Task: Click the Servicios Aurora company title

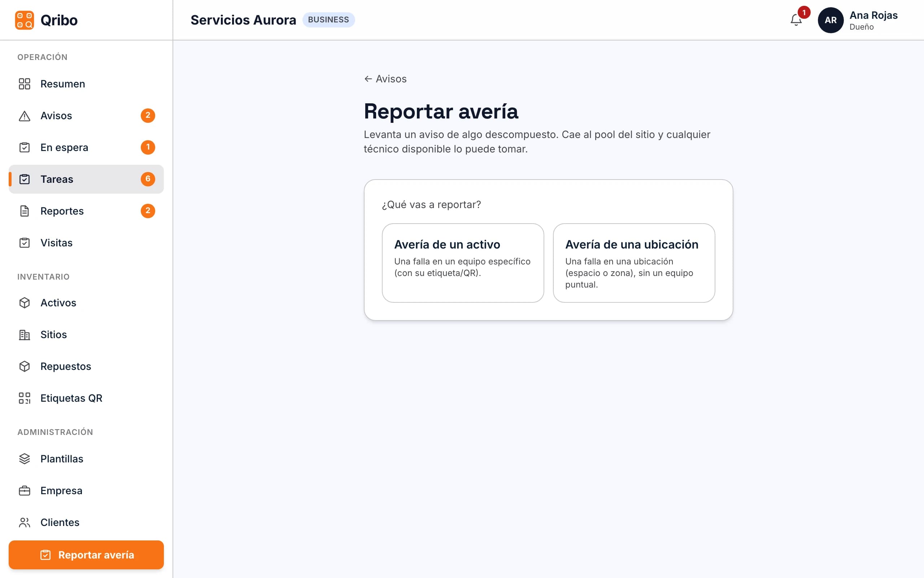Action: 243,20
